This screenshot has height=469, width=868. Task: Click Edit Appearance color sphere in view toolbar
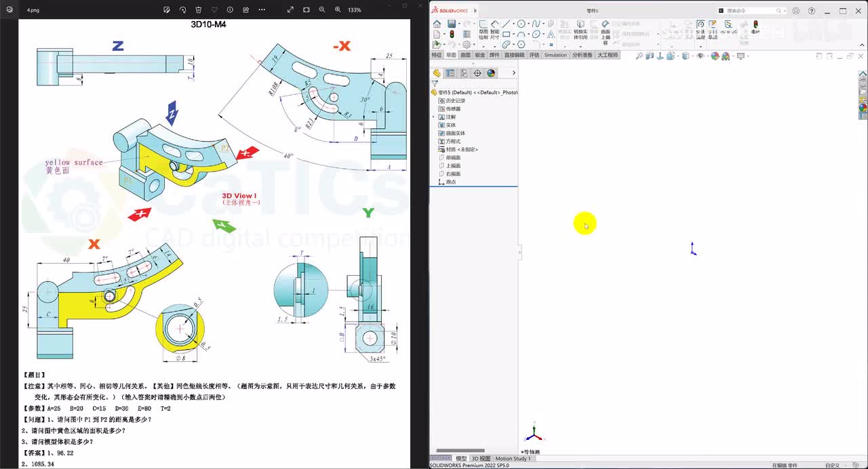715,56
